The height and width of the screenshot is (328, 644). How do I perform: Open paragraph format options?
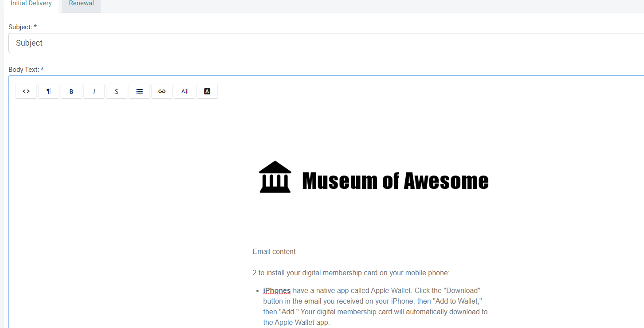(49, 91)
